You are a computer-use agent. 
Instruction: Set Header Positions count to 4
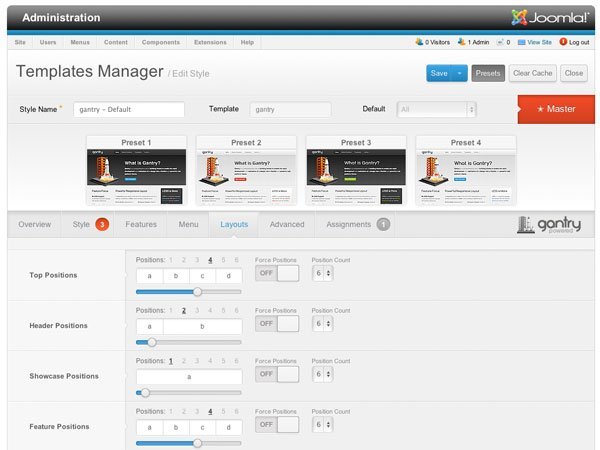(x=210, y=311)
